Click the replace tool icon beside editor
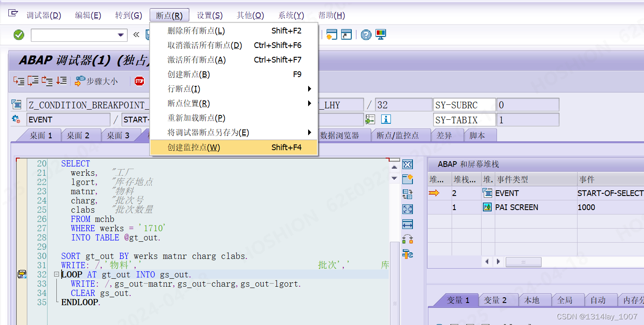Image resolution: width=644 pixels, height=325 pixels. coord(408,194)
